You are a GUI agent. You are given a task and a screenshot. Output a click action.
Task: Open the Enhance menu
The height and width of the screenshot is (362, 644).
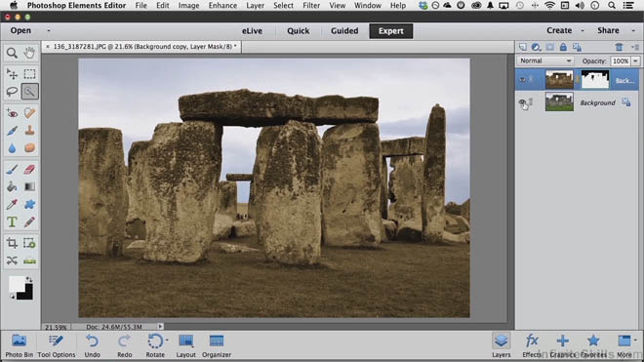tap(222, 5)
